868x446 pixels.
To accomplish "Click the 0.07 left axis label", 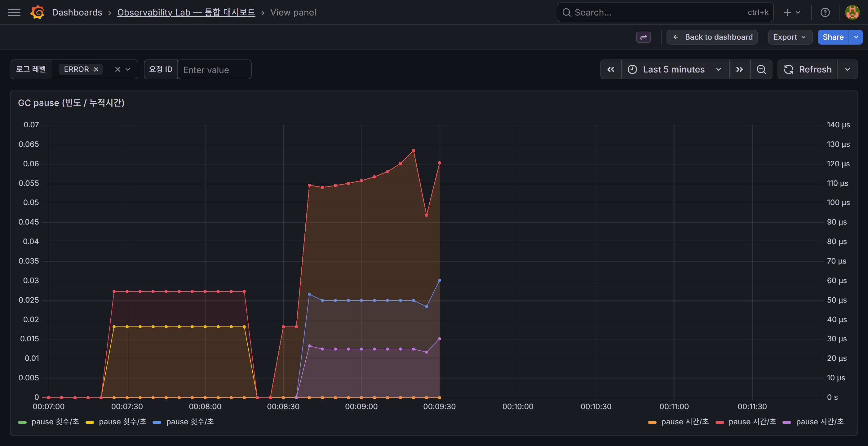I will (31, 125).
